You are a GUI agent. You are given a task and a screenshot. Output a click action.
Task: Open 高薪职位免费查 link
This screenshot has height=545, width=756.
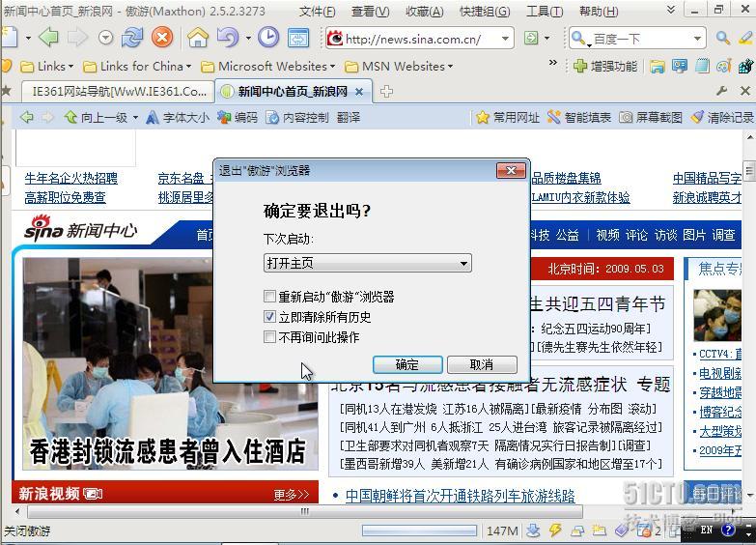[65, 197]
